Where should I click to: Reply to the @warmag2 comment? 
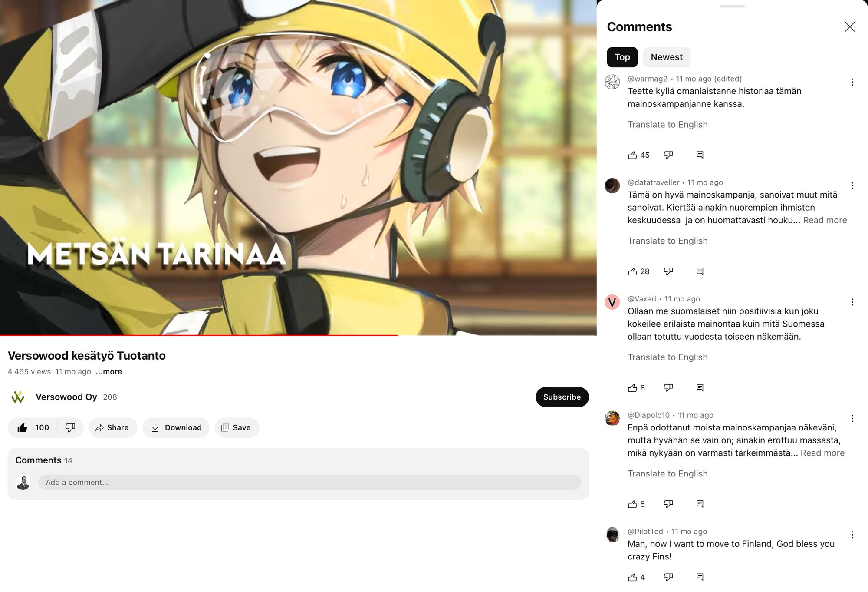(700, 155)
